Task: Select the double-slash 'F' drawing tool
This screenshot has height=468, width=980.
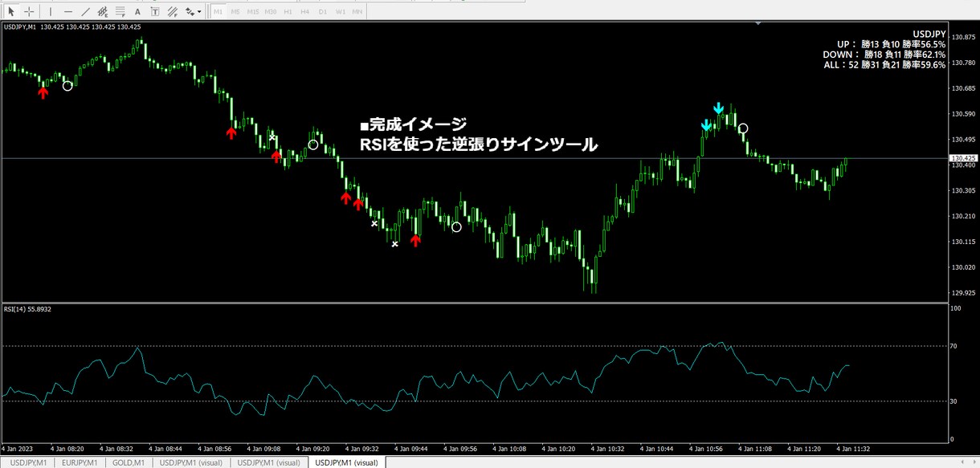Action: [x=173, y=12]
